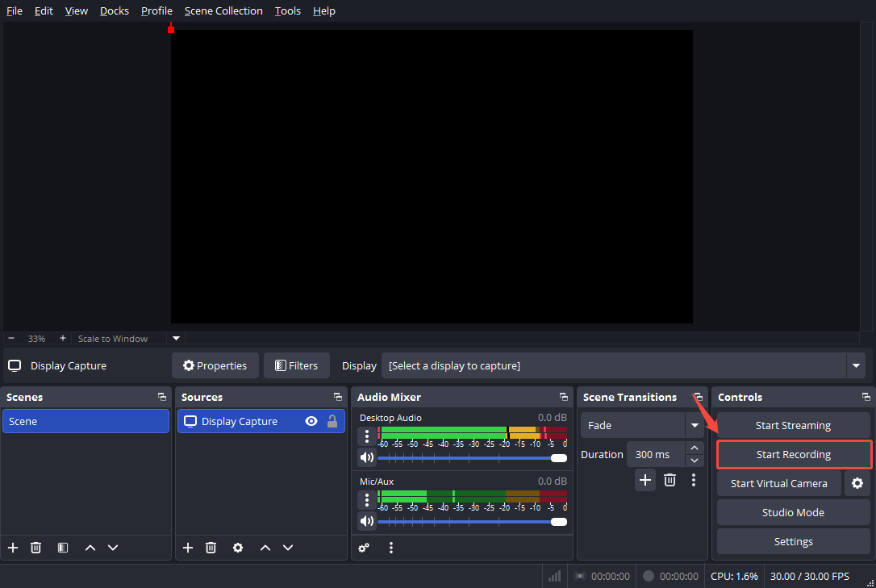Click Start Recording
876x588 pixels.
coord(793,454)
